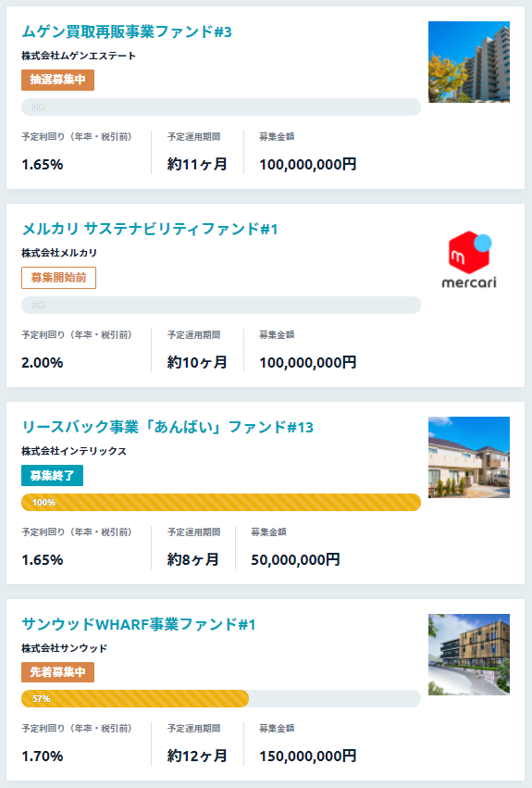
Task: Click the 募集終了 status badge
Action: point(52,475)
